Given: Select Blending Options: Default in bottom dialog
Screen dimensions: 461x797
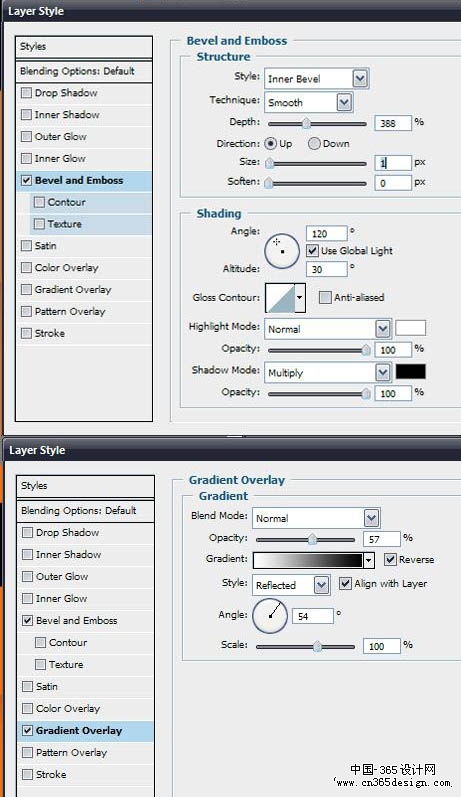Looking at the screenshot, I should click(85, 511).
